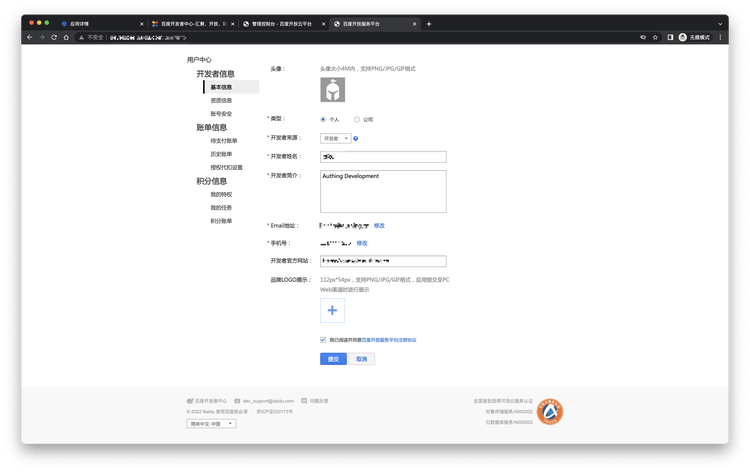
Task: Go to 账号安全 in sidebar
Action: tap(221, 114)
